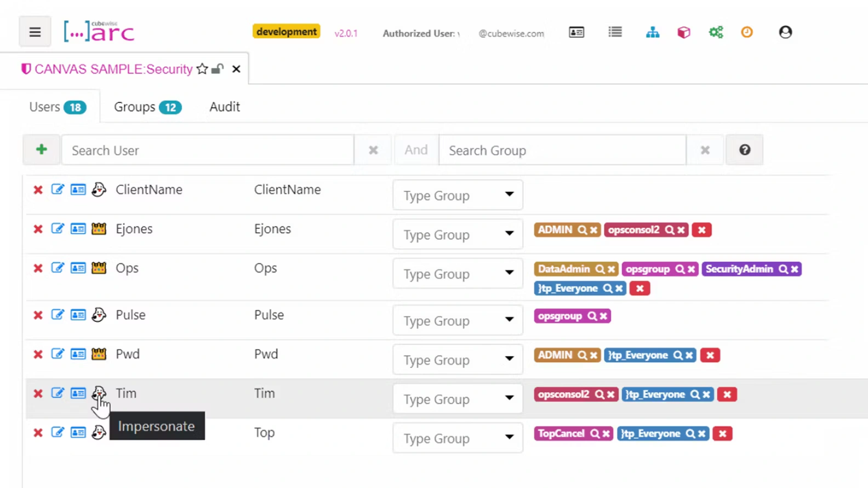Viewport: 868px width, 488px height.
Task: Open the hierarchy icon in header
Action: point(652,33)
